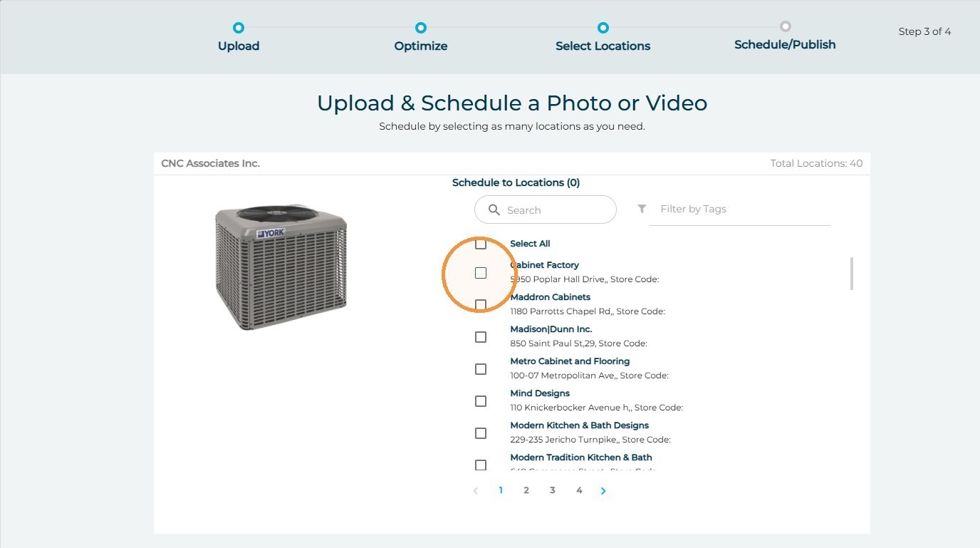Go to page 2 of locations
Viewport: 980px width, 548px height.
(526, 490)
